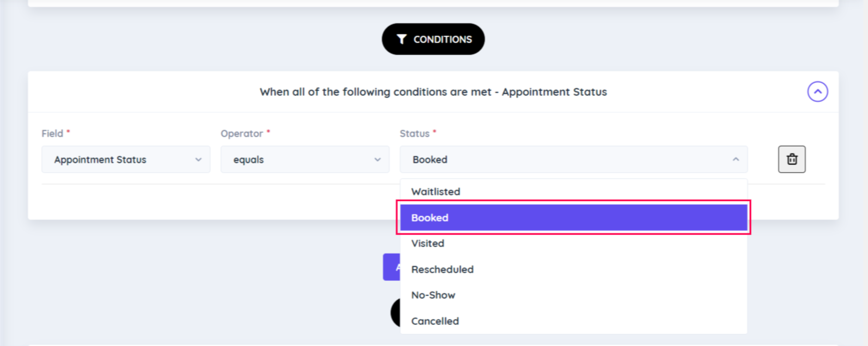Select Waitlisted from the status list
The width and height of the screenshot is (868, 346).
click(436, 191)
